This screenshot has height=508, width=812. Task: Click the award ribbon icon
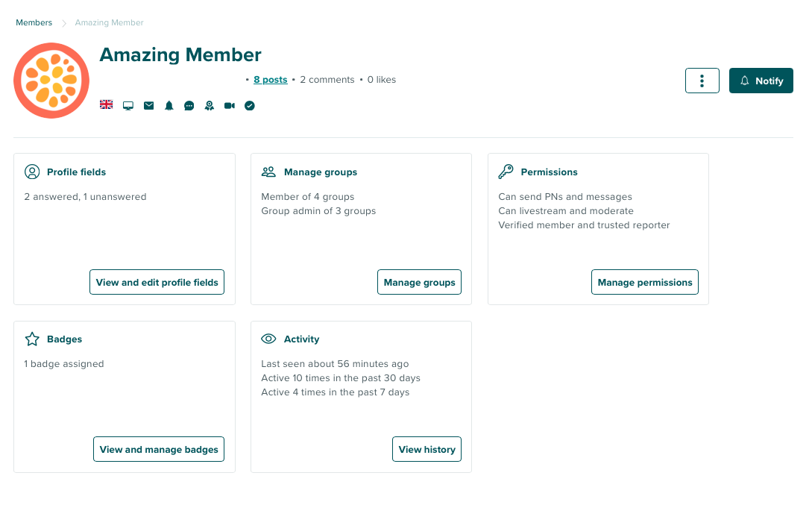[209, 105]
